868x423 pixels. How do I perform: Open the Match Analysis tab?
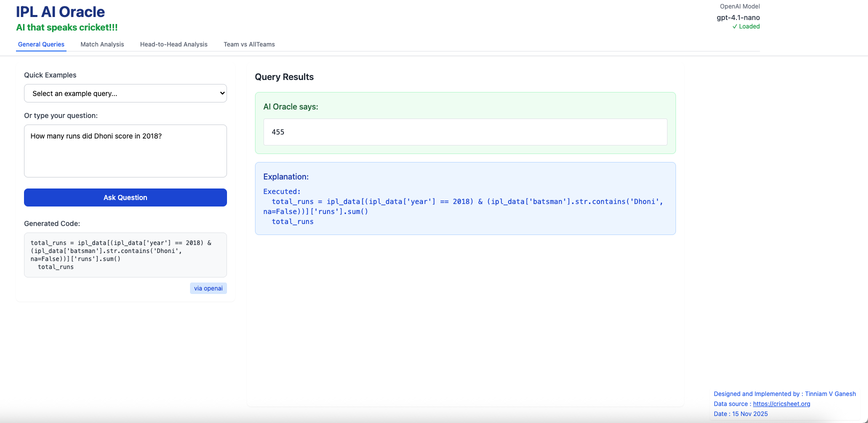102,44
